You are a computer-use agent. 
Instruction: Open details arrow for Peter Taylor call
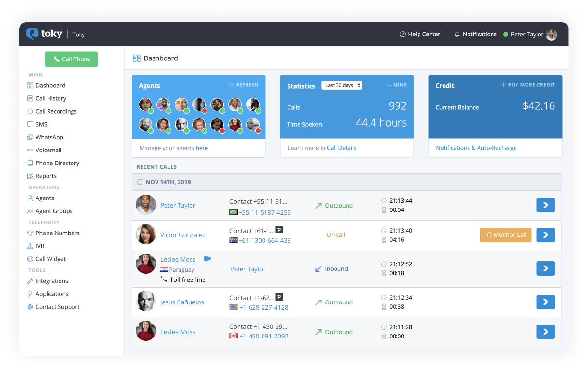pyautogui.click(x=546, y=205)
